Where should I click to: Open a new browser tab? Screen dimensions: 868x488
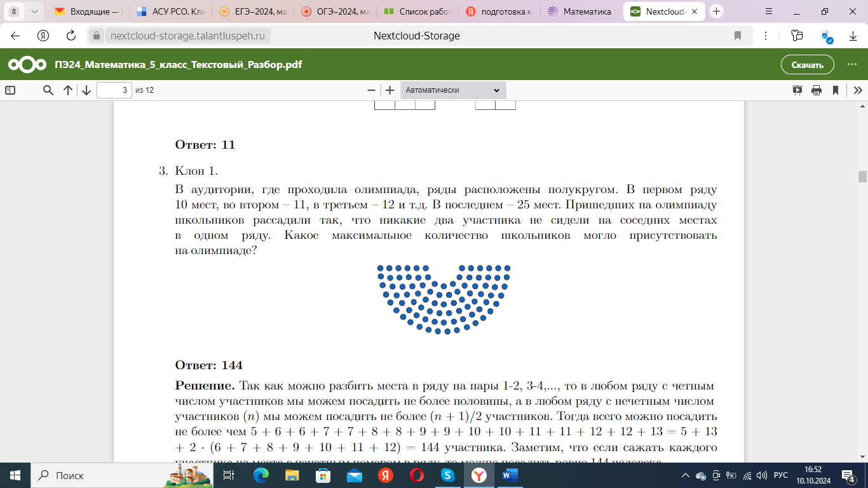coord(717,11)
